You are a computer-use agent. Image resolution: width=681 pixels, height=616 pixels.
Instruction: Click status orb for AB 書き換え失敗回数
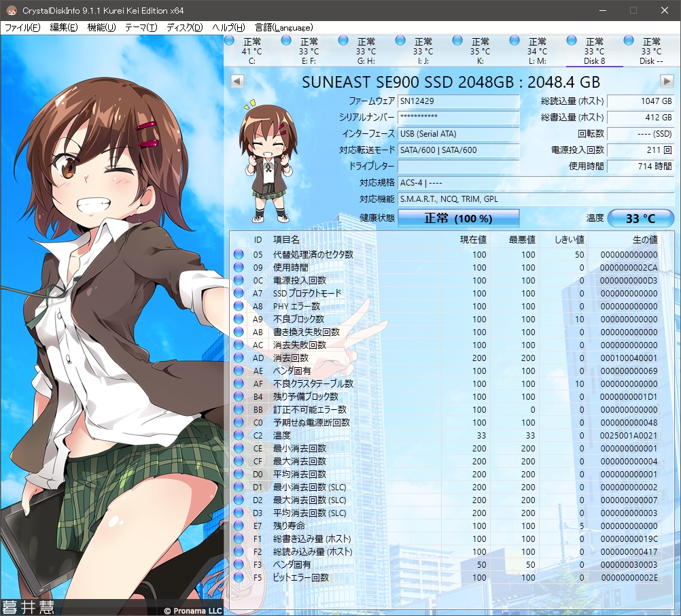click(x=239, y=332)
